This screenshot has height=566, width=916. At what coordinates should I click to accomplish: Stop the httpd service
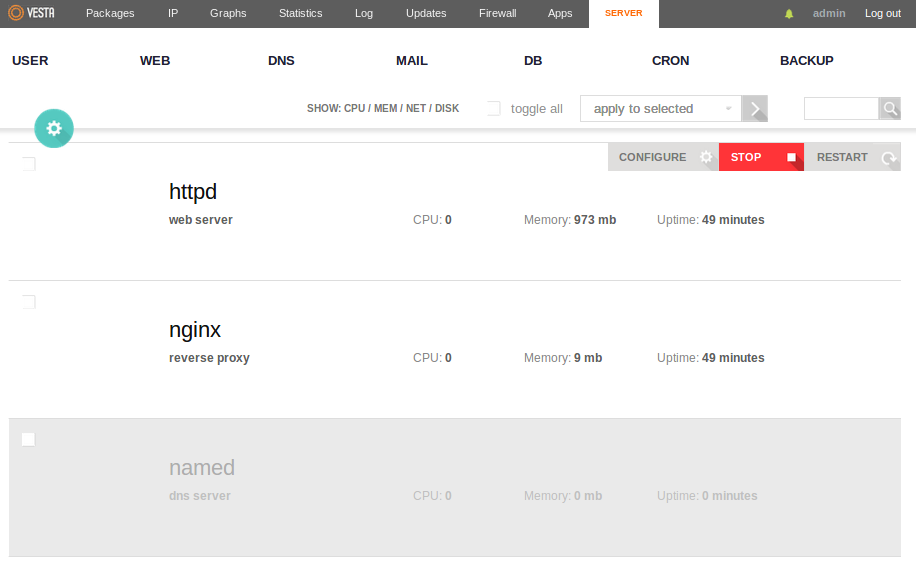(760, 157)
